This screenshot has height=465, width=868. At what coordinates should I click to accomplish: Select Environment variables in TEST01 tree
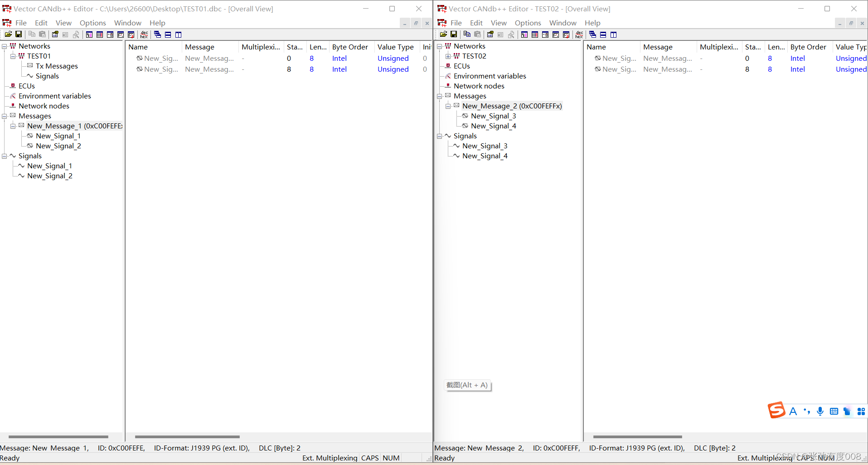(x=55, y=96)
